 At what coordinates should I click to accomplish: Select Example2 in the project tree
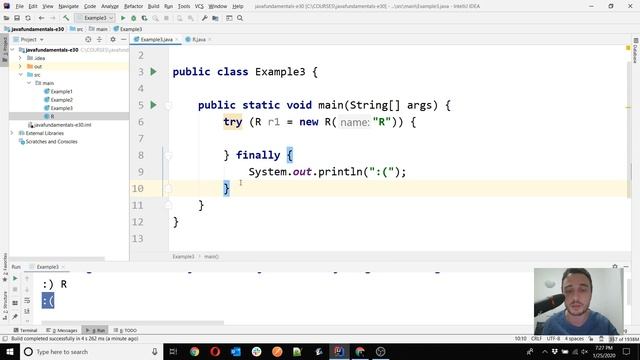pos(61,100)
